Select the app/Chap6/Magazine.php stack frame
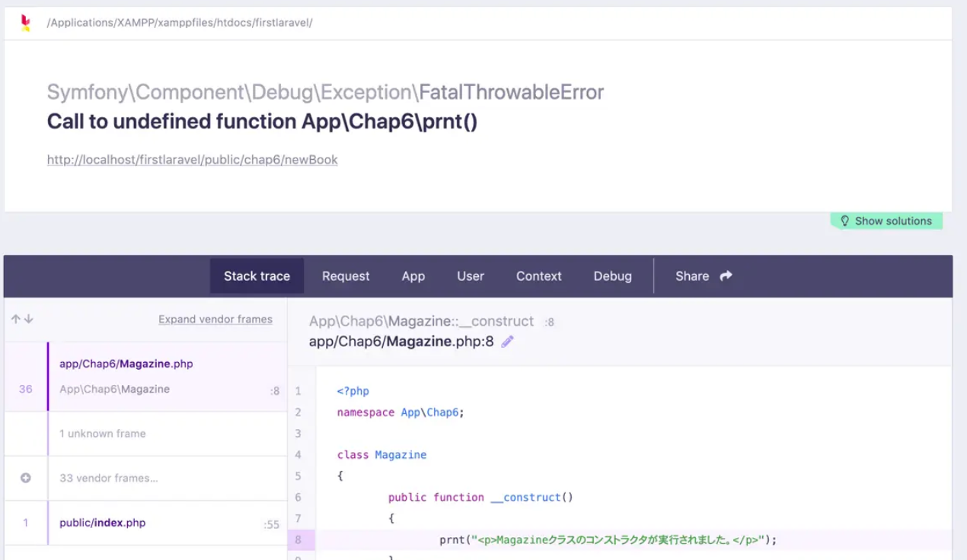967x560 pixels. tap(145, 377)
